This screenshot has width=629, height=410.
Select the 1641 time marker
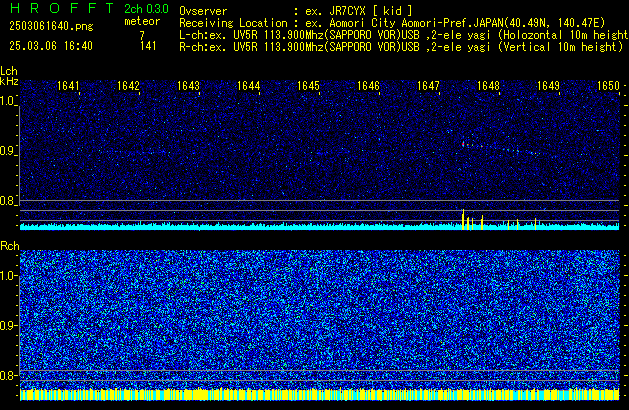[68, 86]
